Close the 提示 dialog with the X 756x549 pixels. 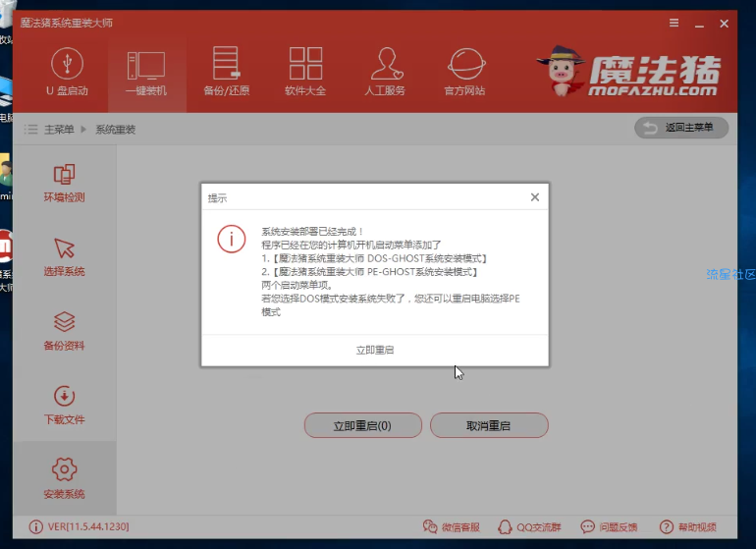click(535, 196)
